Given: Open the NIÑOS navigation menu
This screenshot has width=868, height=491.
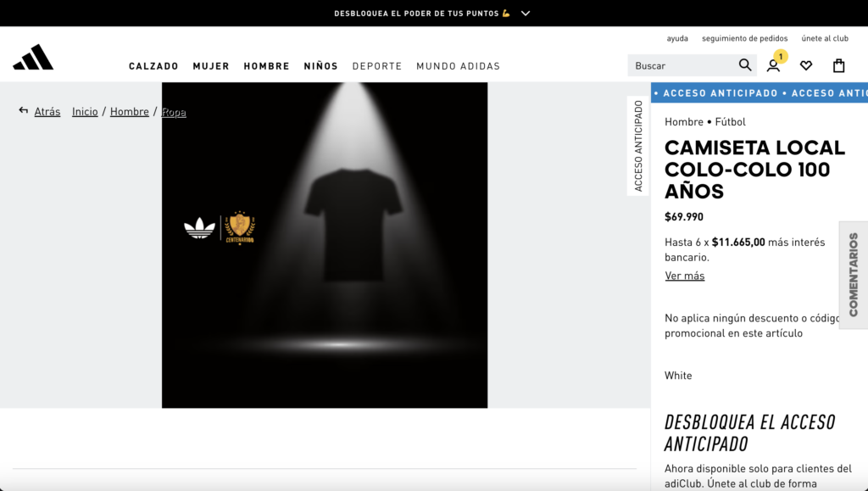Looking at the screenshot, I should pyautogui.click(x=320, y=66).
